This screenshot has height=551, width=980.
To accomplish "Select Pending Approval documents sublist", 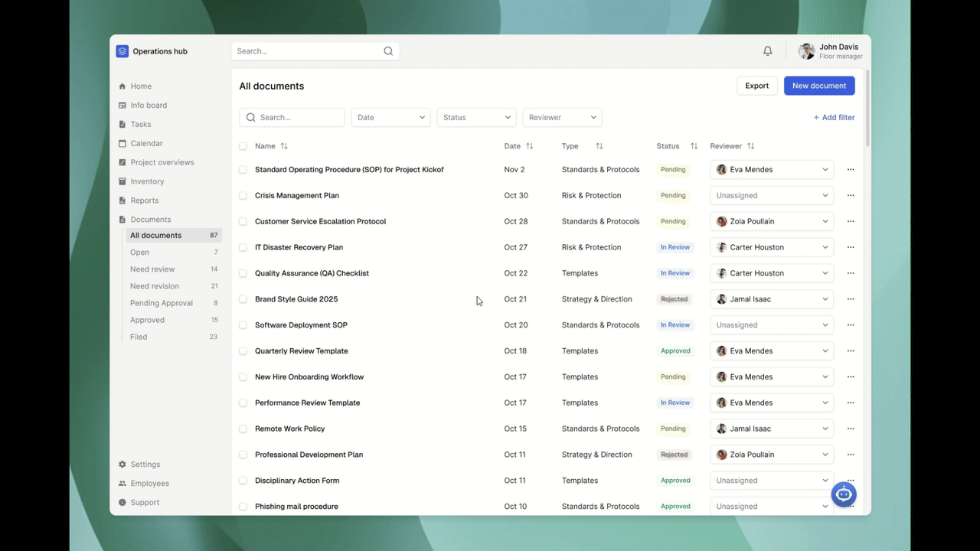I will (x=174, y=303).
